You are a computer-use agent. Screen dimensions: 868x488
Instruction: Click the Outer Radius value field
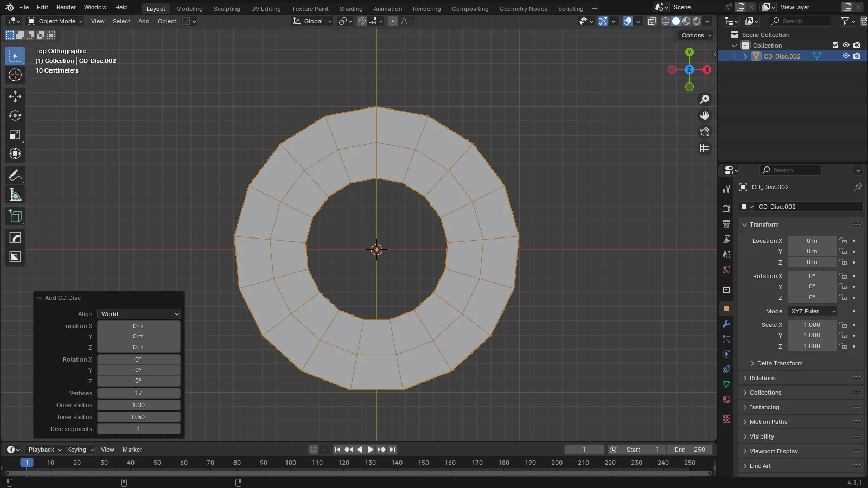click(139, 405)
